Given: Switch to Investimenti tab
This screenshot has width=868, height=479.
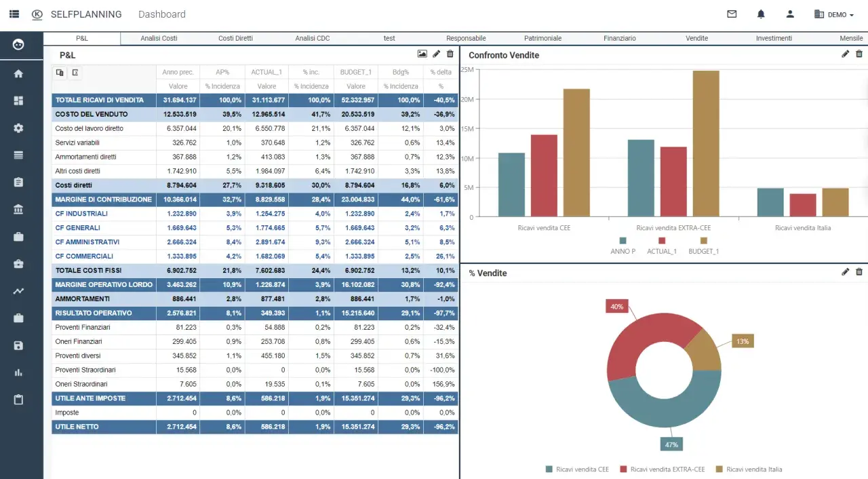Looking at the screenshot, I should coord(774,39).
